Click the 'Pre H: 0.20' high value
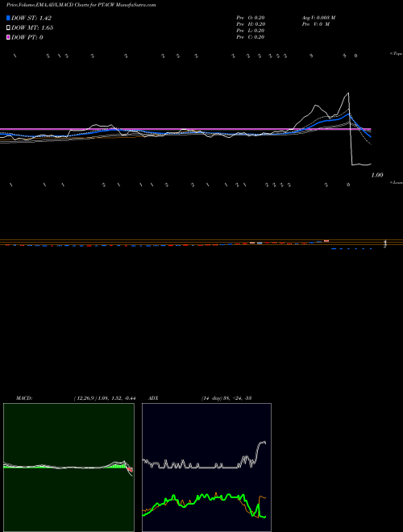The height and width of the screenshot is (532, 403). (251, 24)
